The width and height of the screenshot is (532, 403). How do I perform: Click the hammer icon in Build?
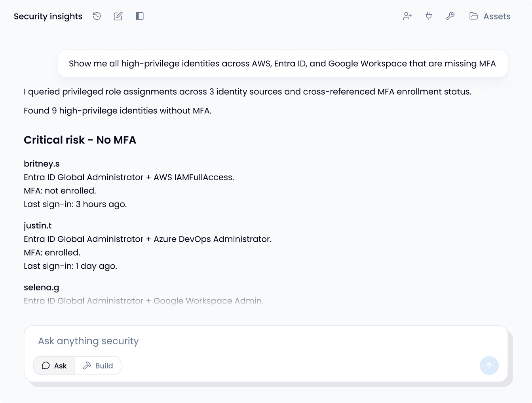(x=87, y=365)
